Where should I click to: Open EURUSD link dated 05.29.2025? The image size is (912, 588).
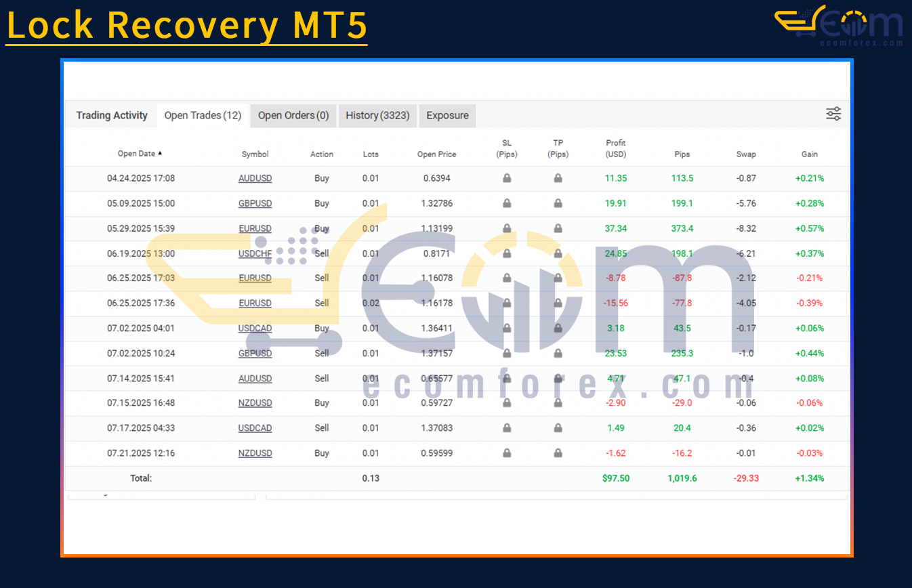click(255, 228)
